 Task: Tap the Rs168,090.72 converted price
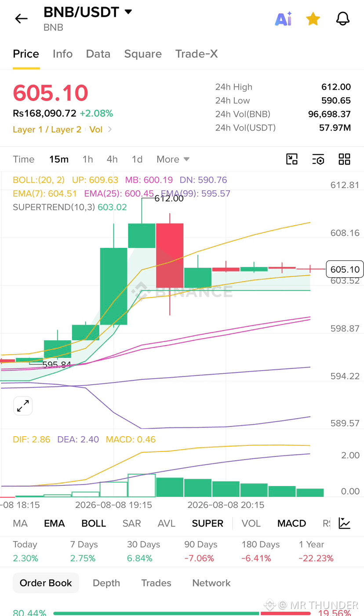pos(44,113)
